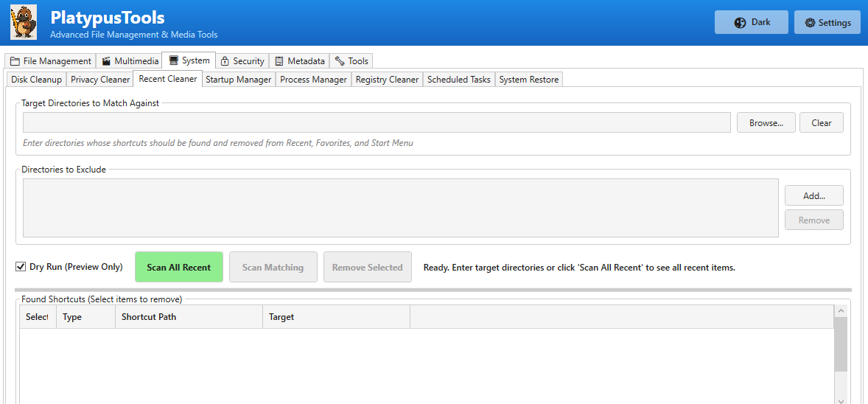This screenshot has width=868, height=404.
Task: Open the Registry Cleaner tab
Action: click(387, 80)
